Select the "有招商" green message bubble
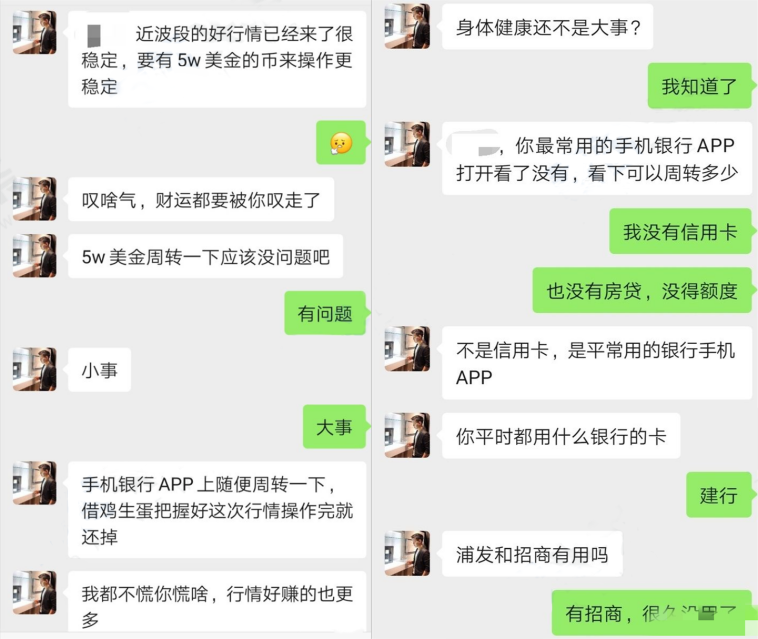 [652, 613]
